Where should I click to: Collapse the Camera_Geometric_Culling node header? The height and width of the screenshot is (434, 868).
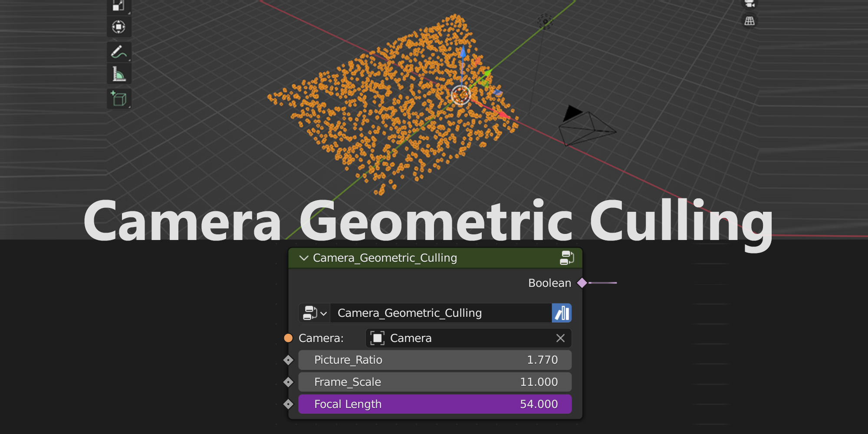point(304,258)
